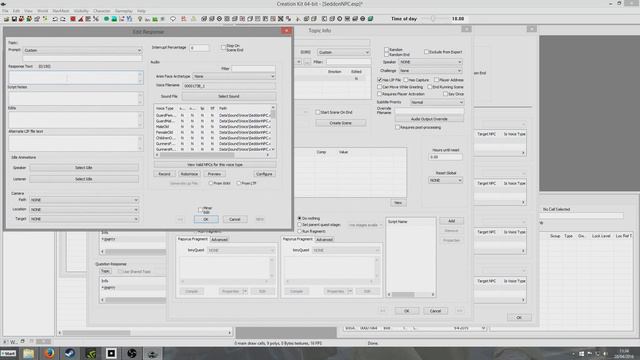The image size is (640, 360).
Task: Click the Response Text input box
Action: [x=76, y=78]
